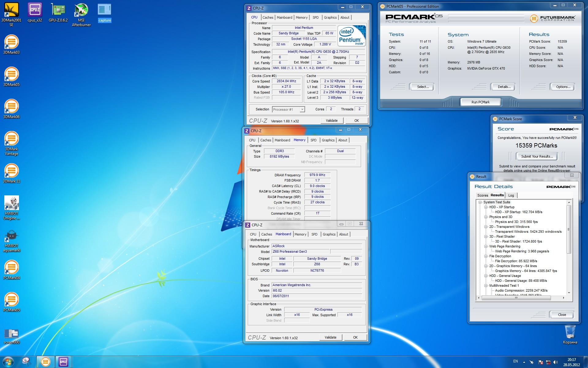Viewport: 588px width, 368px height.
Task: Open MSI Afterburner desktop shortcut
Action: pyautogui.click(x=81, y=15)
